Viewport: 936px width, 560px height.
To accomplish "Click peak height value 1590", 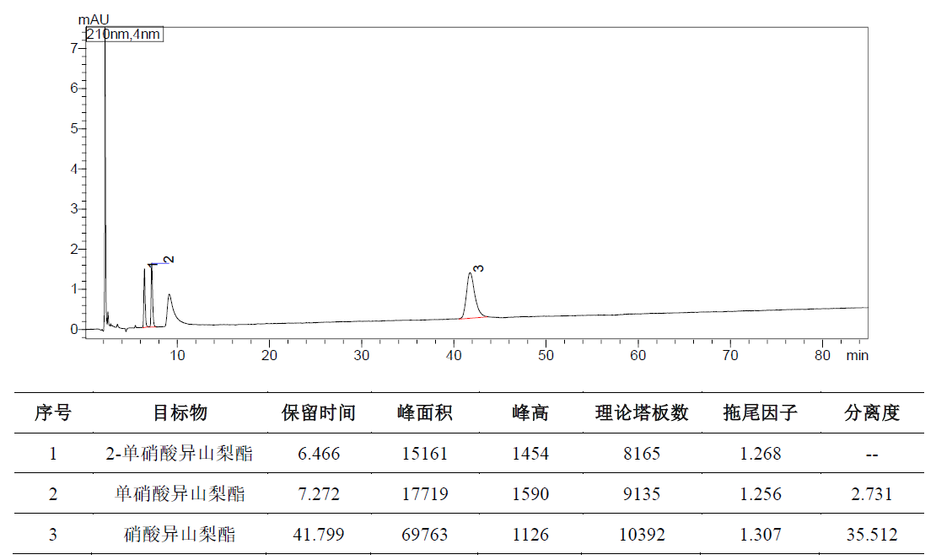I will pos(530,493).
